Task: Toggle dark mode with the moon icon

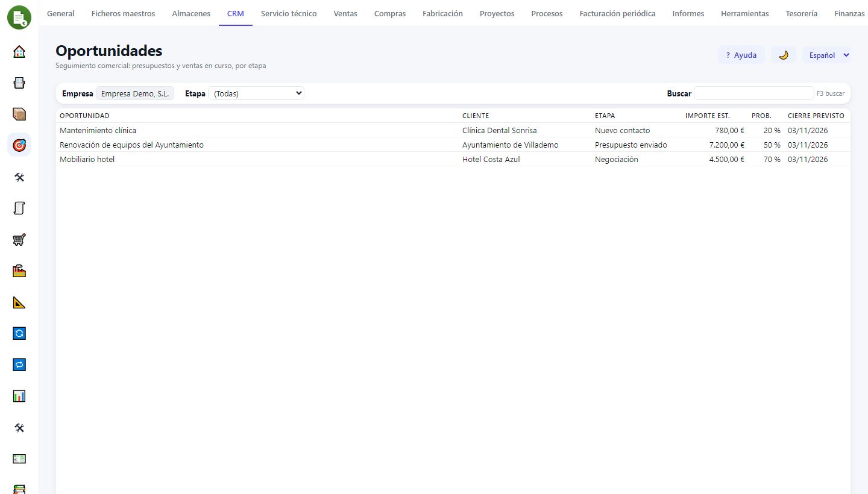Action: (784, 55)
